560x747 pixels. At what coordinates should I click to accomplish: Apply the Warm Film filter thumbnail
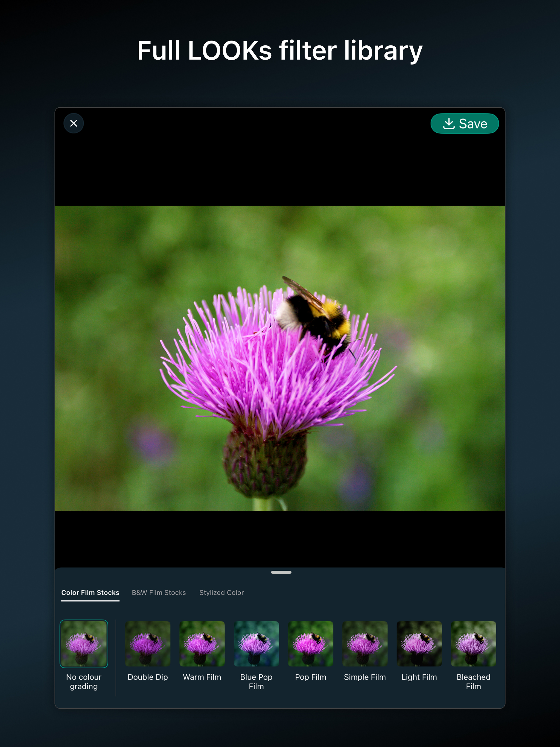point(202,644)
